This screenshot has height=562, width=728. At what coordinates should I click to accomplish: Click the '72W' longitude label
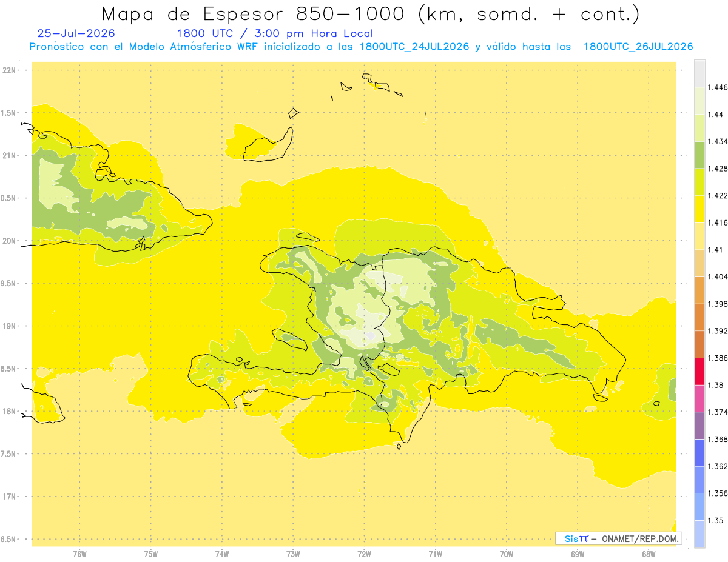tap(364, 554)
